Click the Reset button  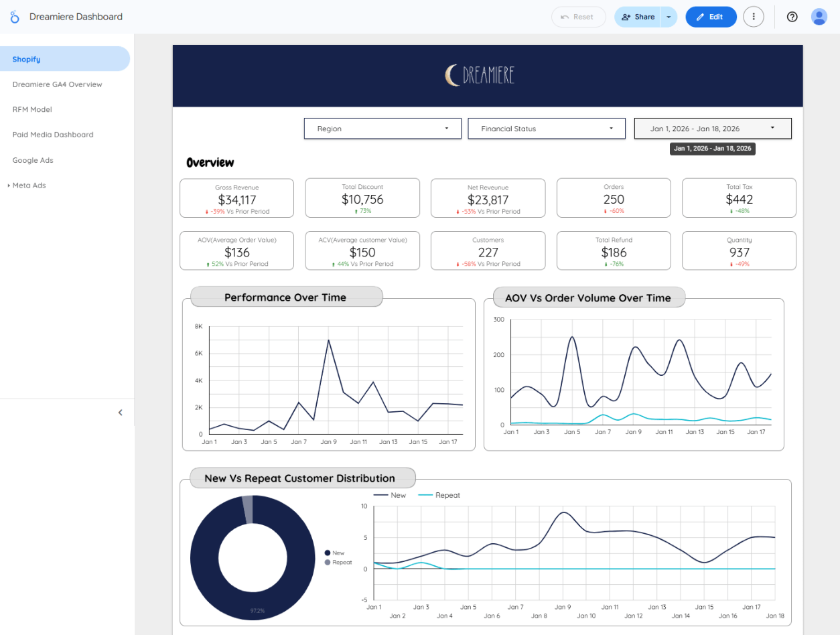pyautogui.click(x=578, y=17)
